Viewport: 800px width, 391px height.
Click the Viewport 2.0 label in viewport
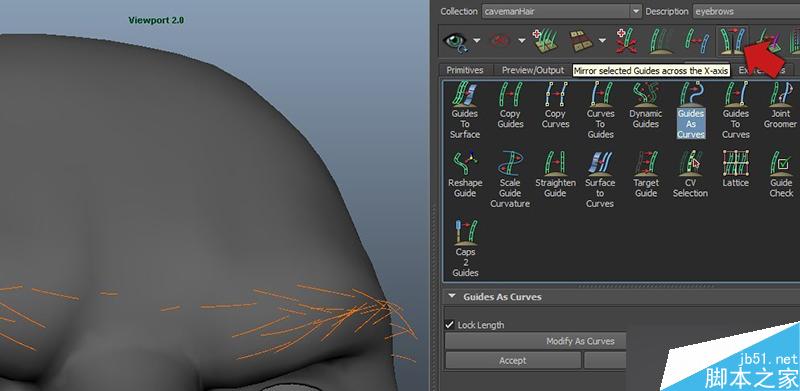click(x=156, y=20)
